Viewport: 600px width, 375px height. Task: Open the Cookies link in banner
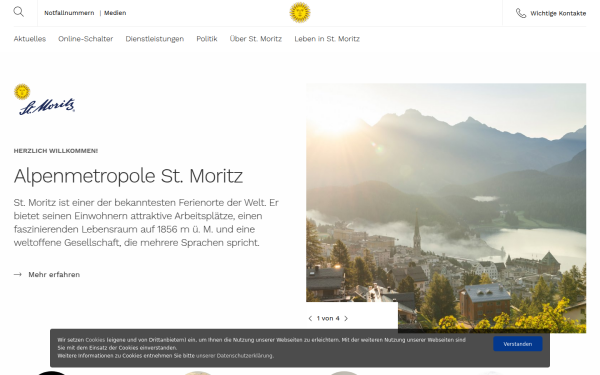click(x=95, y=339)
